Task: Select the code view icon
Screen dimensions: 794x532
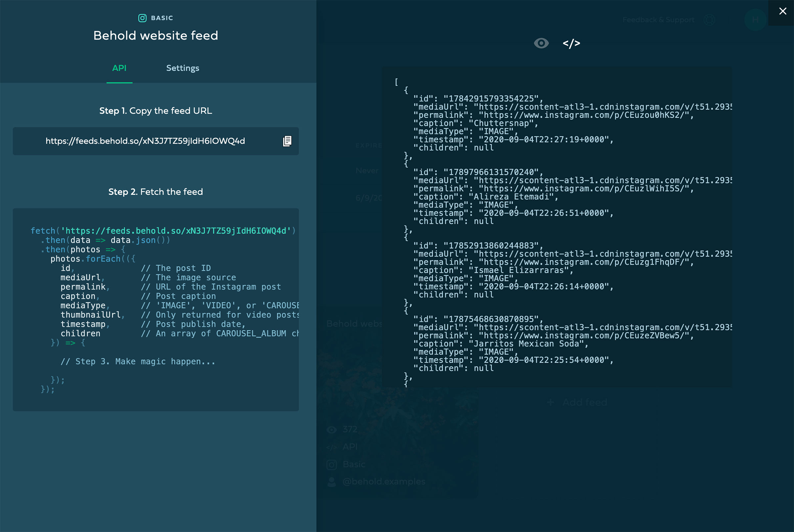Action: point(571,43)
